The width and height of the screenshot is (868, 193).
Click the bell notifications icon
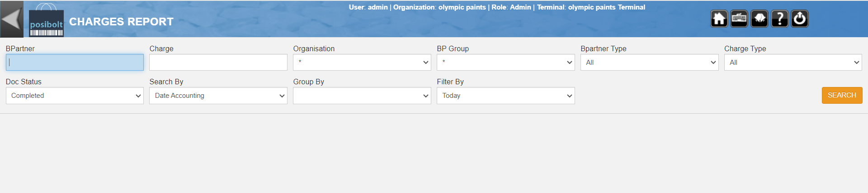pos(759,19)
